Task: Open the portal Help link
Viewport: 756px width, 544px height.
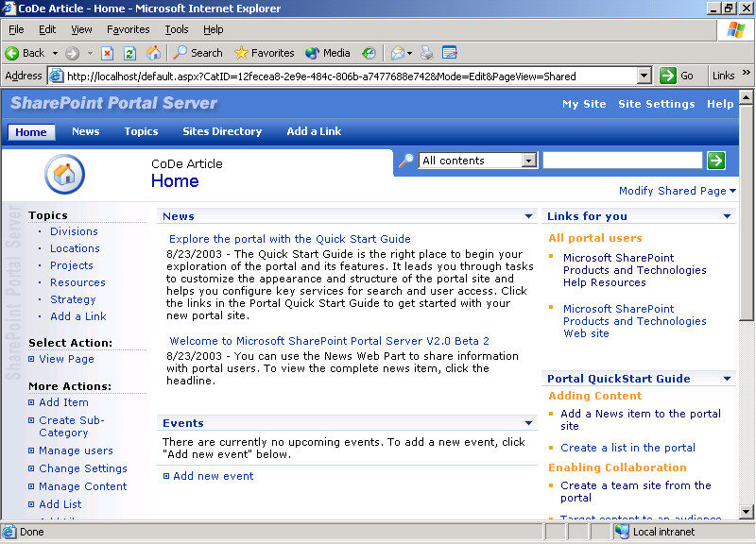Action: (720, 104)
